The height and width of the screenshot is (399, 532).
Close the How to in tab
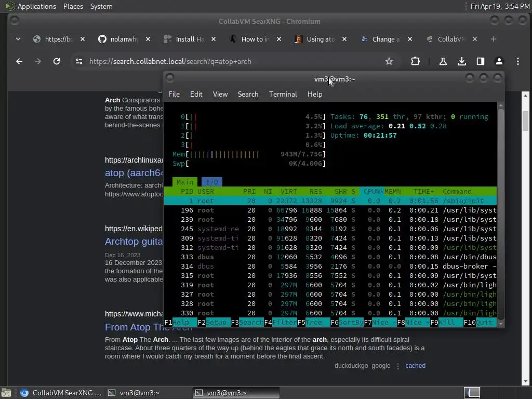pyautogui.click(x=279, y=39)
